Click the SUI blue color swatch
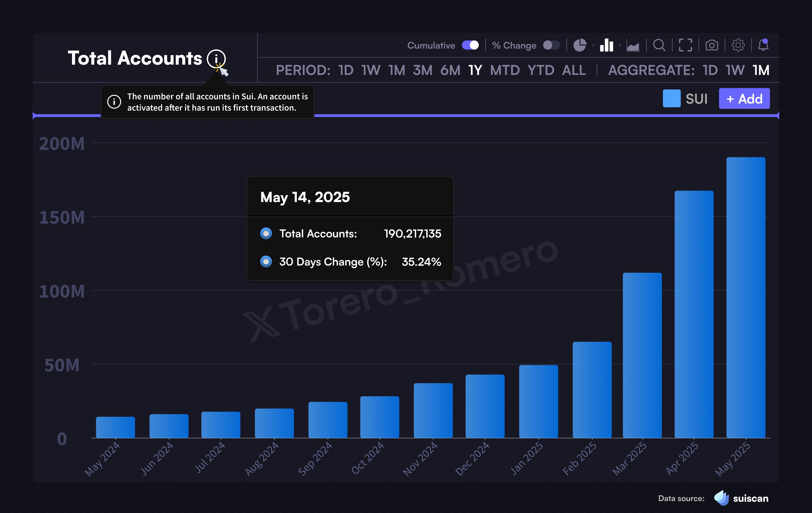Screen dimensions: 812x513 (x=671, y=99)
